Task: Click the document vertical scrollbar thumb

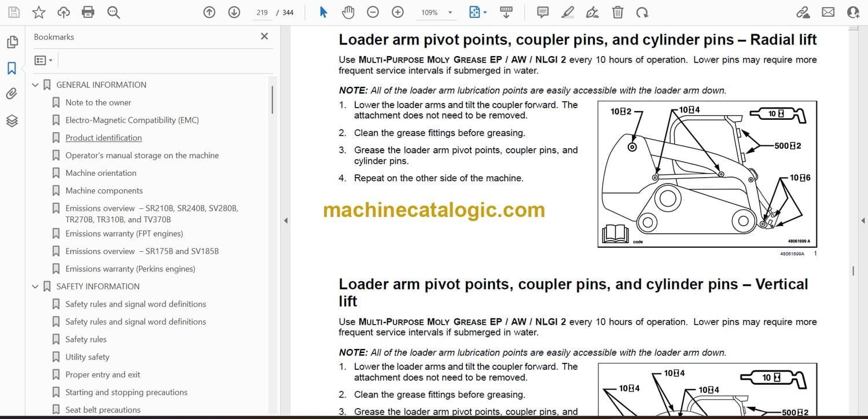Action: 854,270
